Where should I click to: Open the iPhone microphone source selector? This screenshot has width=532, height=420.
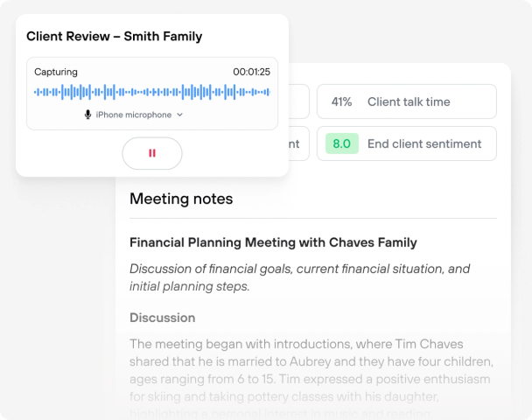click(x=134, y=115)
